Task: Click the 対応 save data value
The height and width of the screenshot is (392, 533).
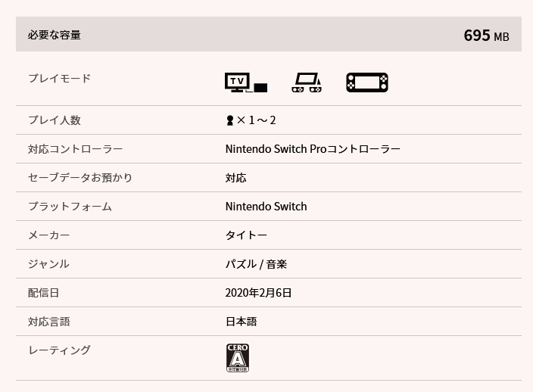Action: [x=235, y=178]
